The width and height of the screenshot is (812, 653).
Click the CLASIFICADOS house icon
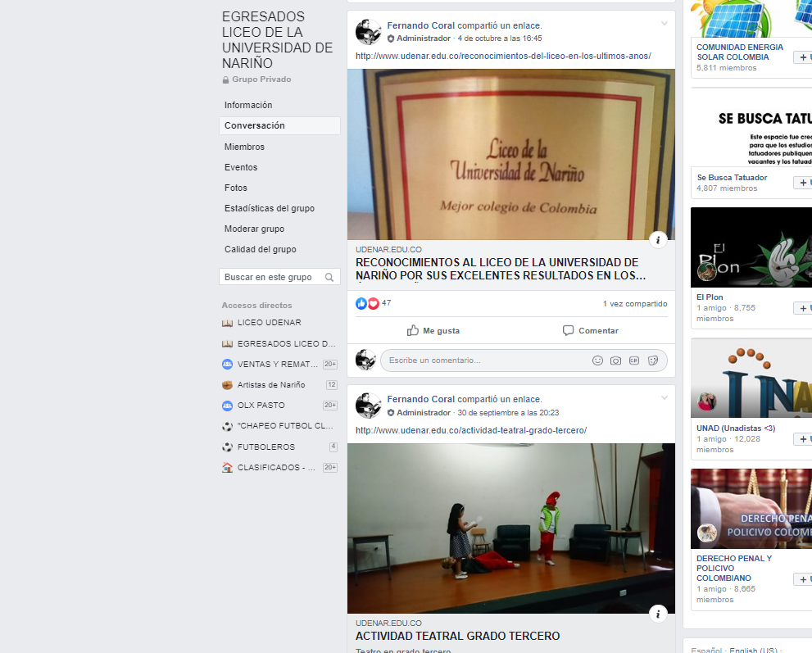point(227,468)
